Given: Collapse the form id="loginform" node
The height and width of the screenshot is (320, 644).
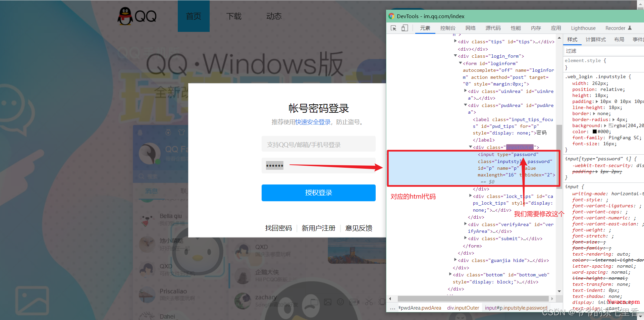Looking at the screenshot, I should 460,63.
